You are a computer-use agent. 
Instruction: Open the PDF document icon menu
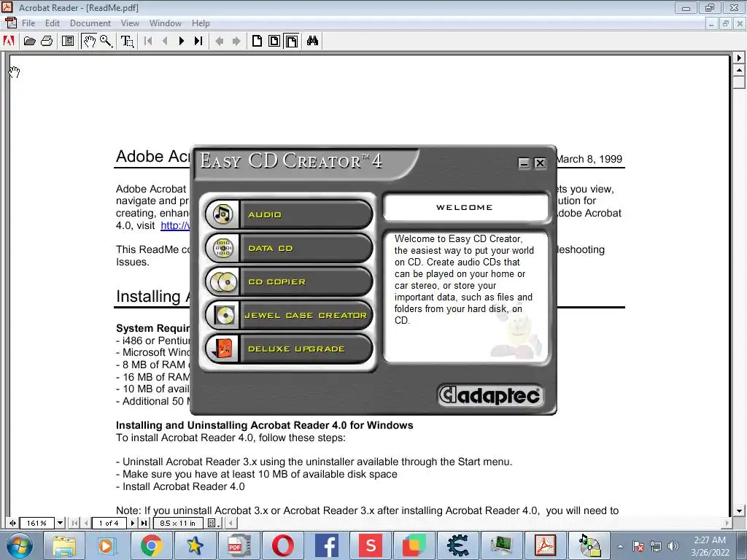point(10,23)
